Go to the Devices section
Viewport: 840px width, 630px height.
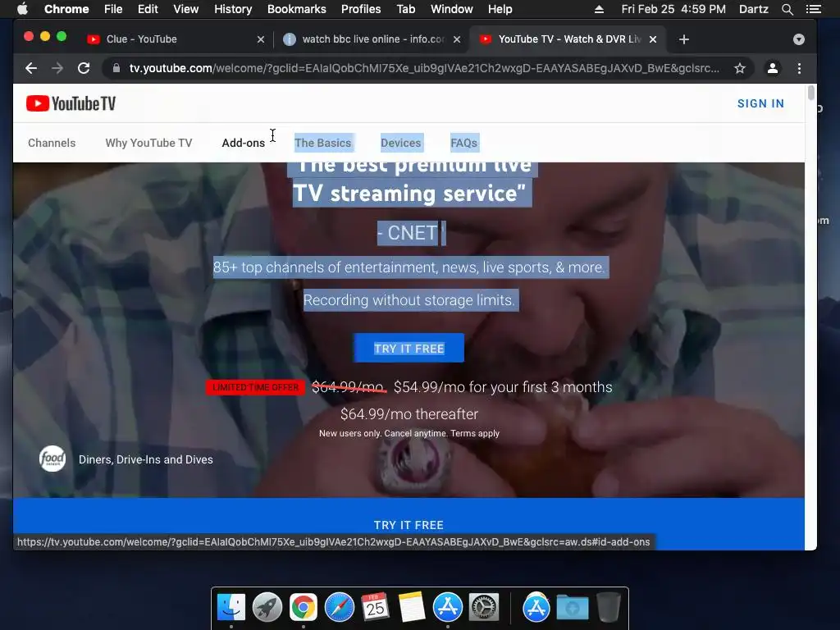pos(400,143)
